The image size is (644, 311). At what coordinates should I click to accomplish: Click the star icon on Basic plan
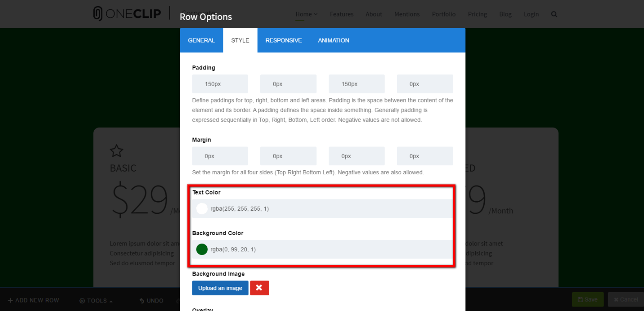117,151
